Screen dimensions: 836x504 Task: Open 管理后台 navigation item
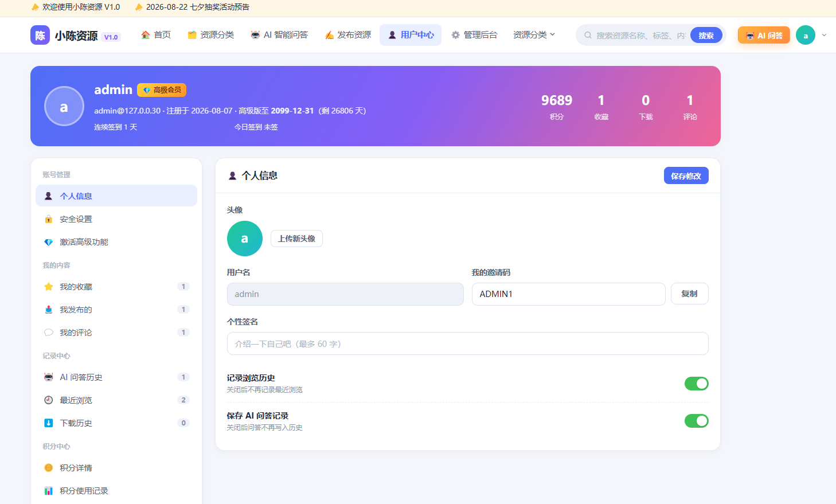coord(474,35)
